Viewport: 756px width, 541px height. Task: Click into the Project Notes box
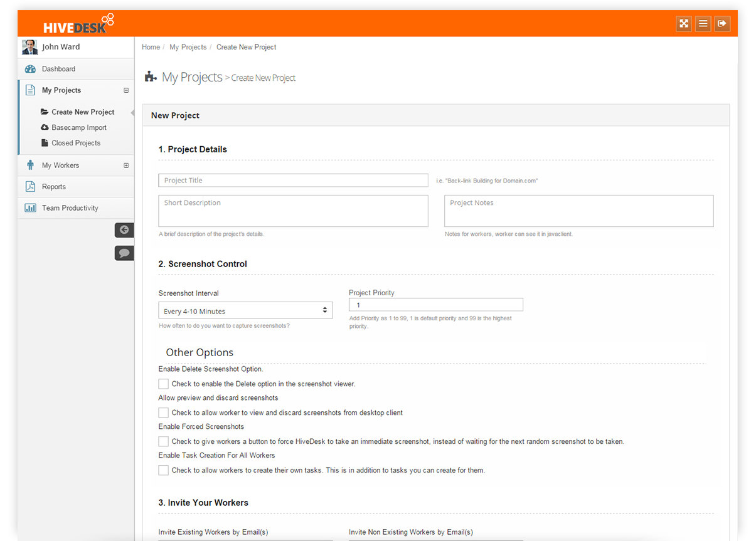click(578, 211)
